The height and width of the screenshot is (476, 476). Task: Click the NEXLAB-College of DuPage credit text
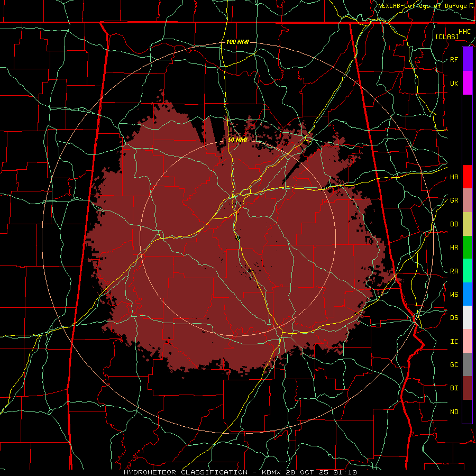coord(424,6)
